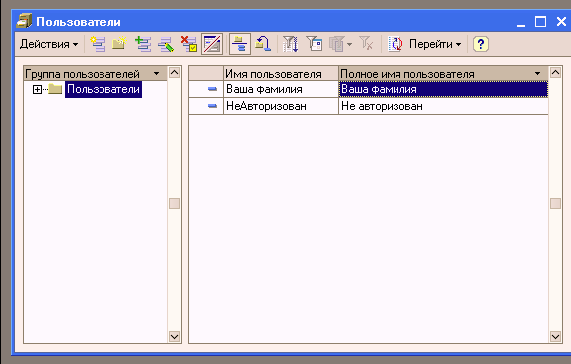Open the Действия menu
The height and width of the screenshot is (364, 571).
pyautogui.click(x=49, y=44)
